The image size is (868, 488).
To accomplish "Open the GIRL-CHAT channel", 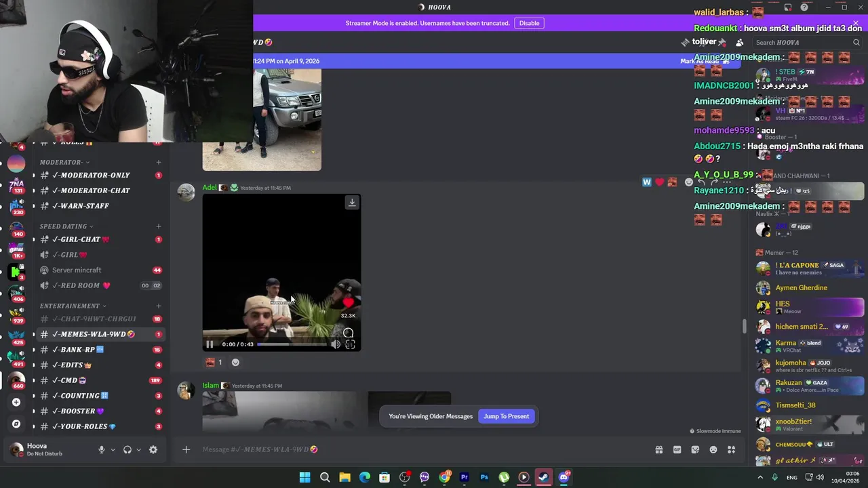I will click(x=99, y=239).
